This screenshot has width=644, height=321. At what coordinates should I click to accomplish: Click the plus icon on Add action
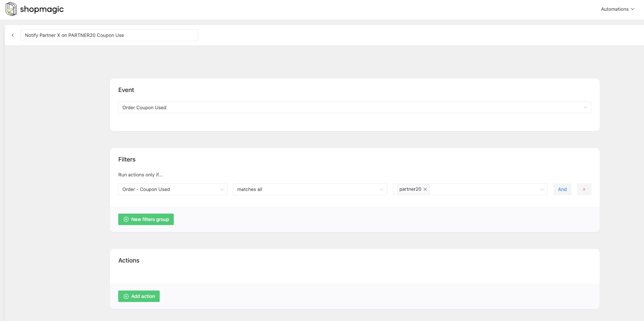point(126,296)
